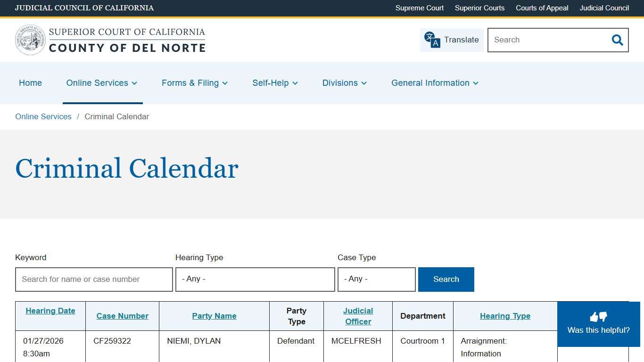Open the Hearing Type filter dropdown
644x362 pixels.
(x=255, y=279)
